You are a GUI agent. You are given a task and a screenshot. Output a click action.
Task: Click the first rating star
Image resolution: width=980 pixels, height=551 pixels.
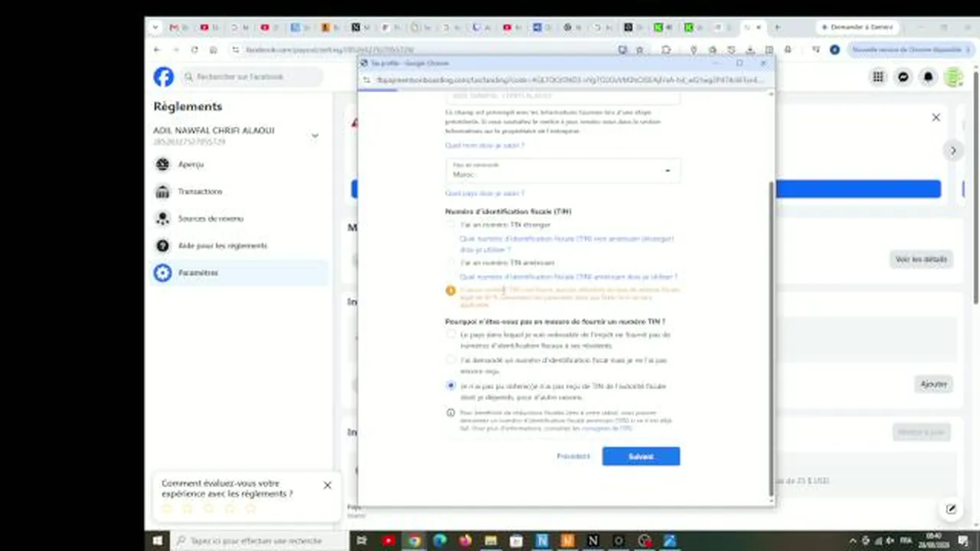[167, 508]
